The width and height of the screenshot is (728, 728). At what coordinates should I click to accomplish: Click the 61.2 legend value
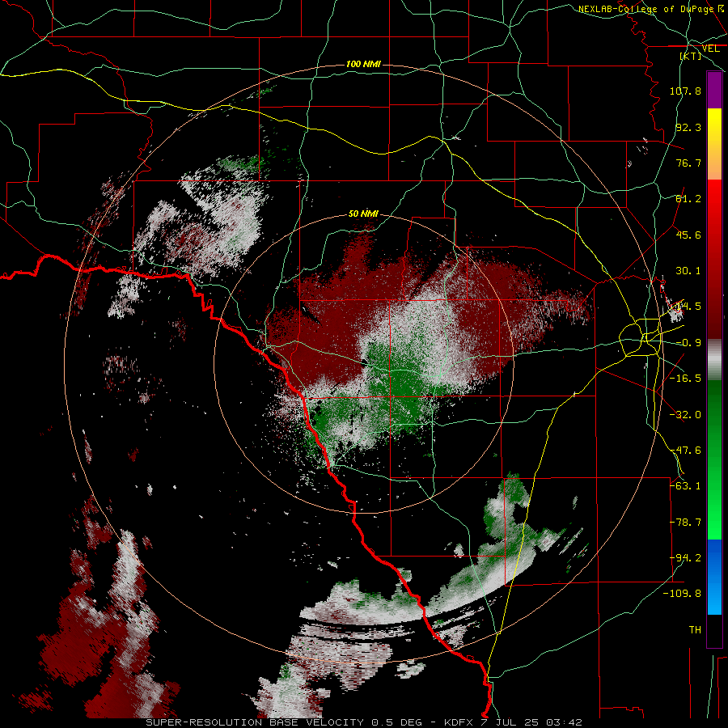click(688, 199)
